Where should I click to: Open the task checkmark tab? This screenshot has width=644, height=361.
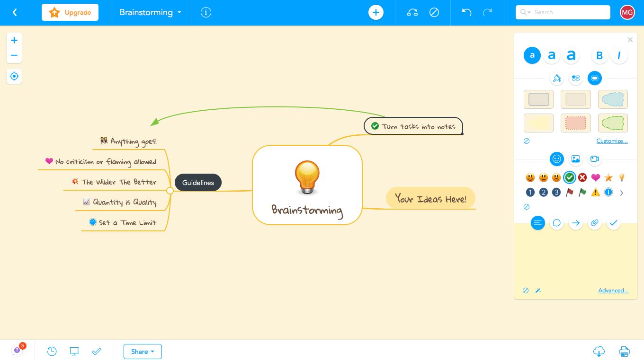[614, 223]
